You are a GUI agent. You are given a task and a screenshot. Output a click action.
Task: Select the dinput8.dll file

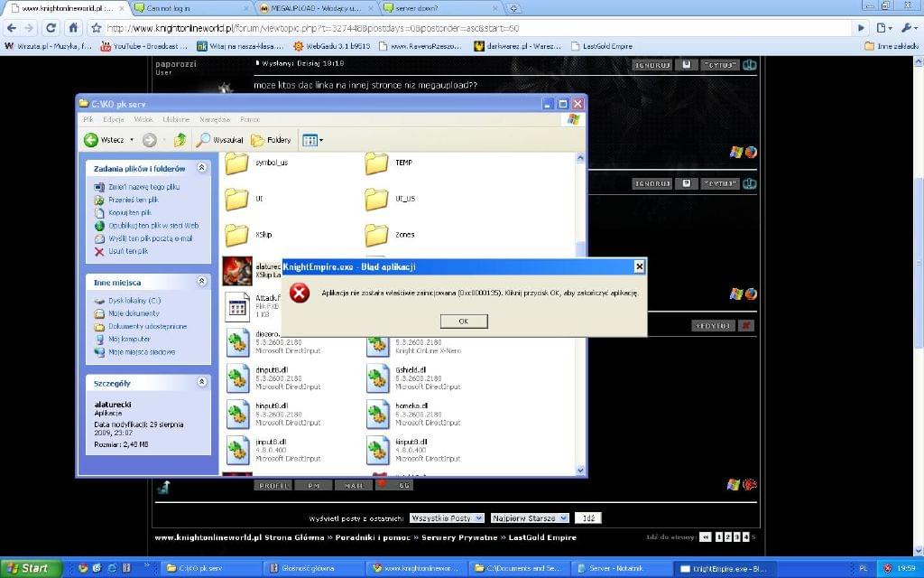click(273, 378)
